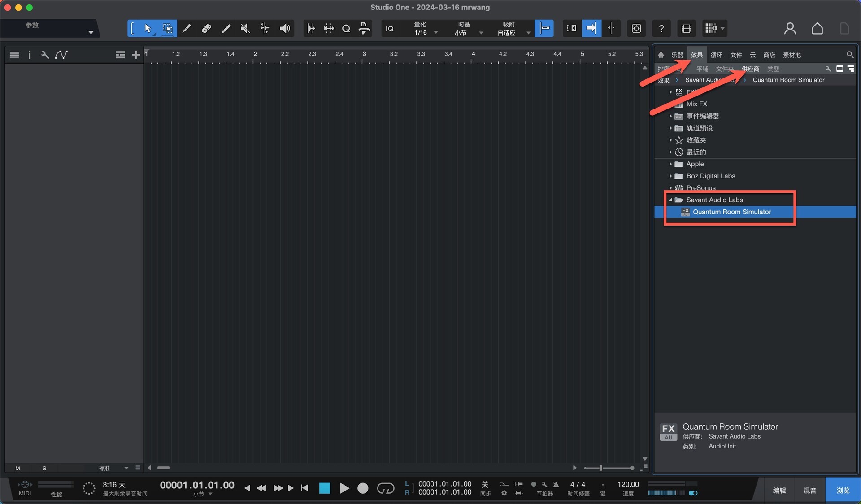Expand the Apple vendor folder

point(670,164)
